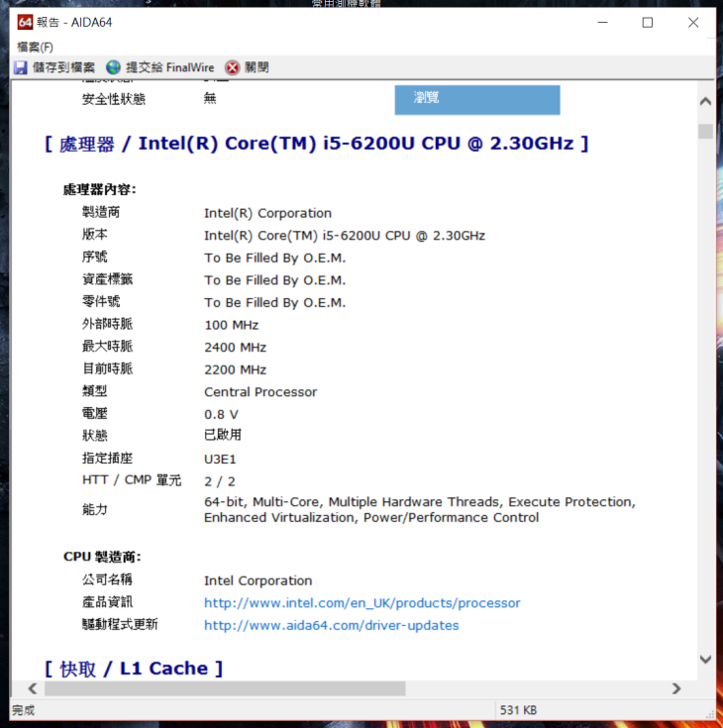Open the intel.com products processor link

(x=362, y=602)
